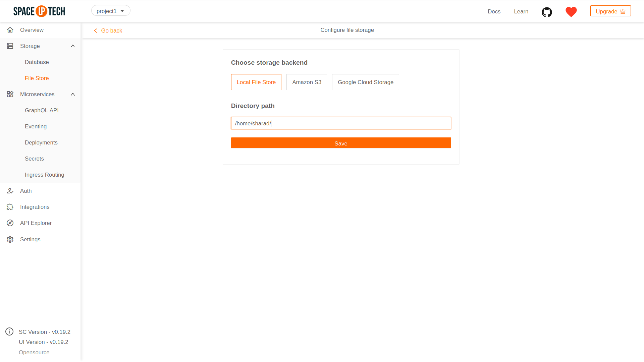Screen dimensions: 644x362
Task: Open the Ingress Routing page
Action: tap(44, 175)
